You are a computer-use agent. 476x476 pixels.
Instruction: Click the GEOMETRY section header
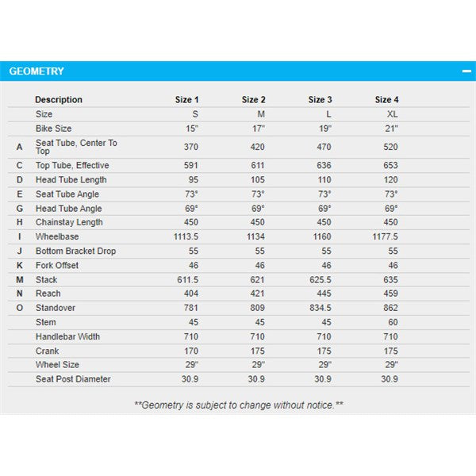(36, 71)
